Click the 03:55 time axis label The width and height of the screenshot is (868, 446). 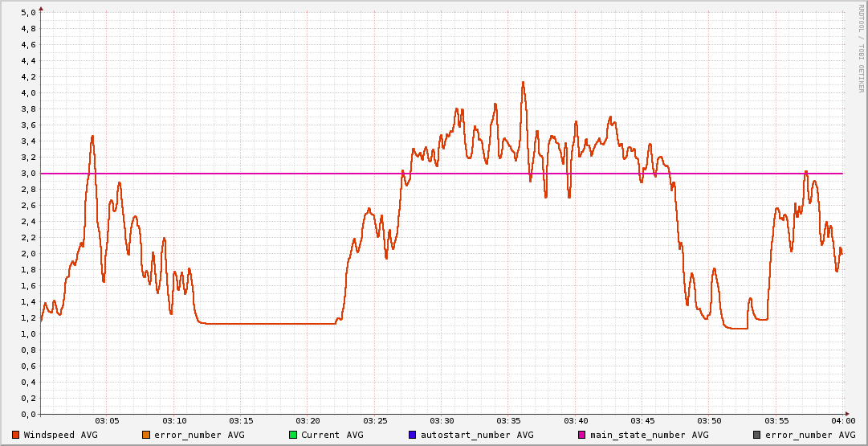(x=776, y=422)
